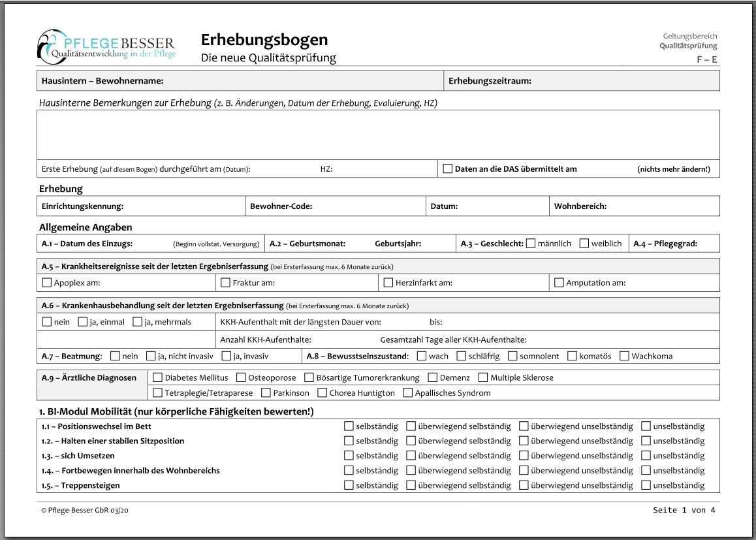Mark Positionswechsel im Bett as 'selbständig'
756x540 pixels.
pyautogui.click(x=349, y=426)
